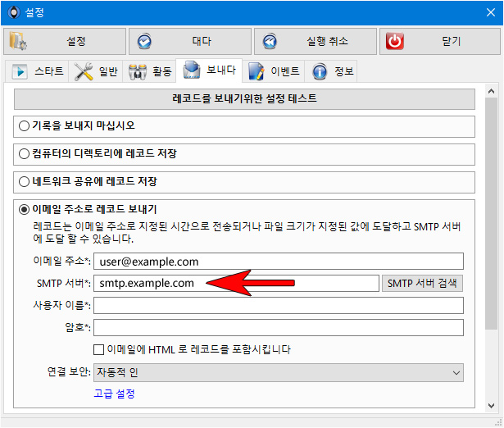Click the app icon in the title bar

coord(13,12)
